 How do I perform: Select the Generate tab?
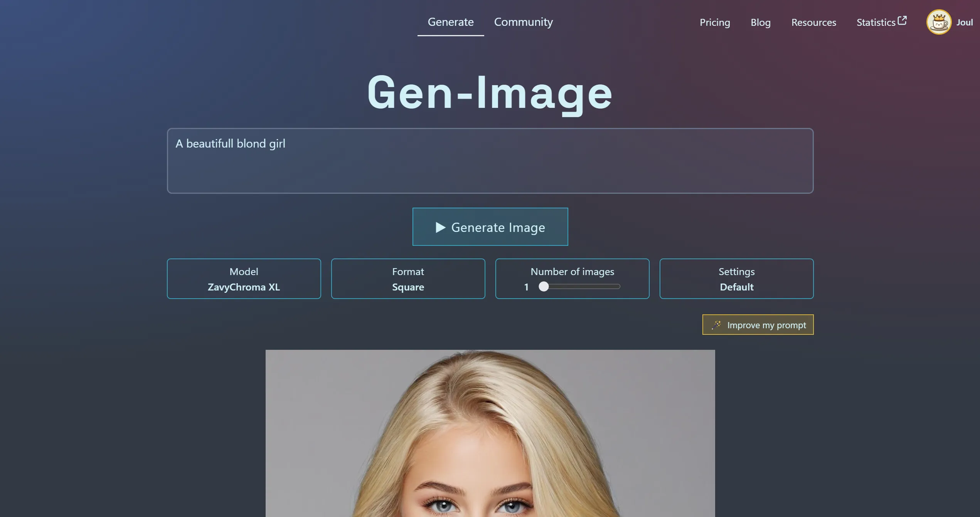(450, 22)
